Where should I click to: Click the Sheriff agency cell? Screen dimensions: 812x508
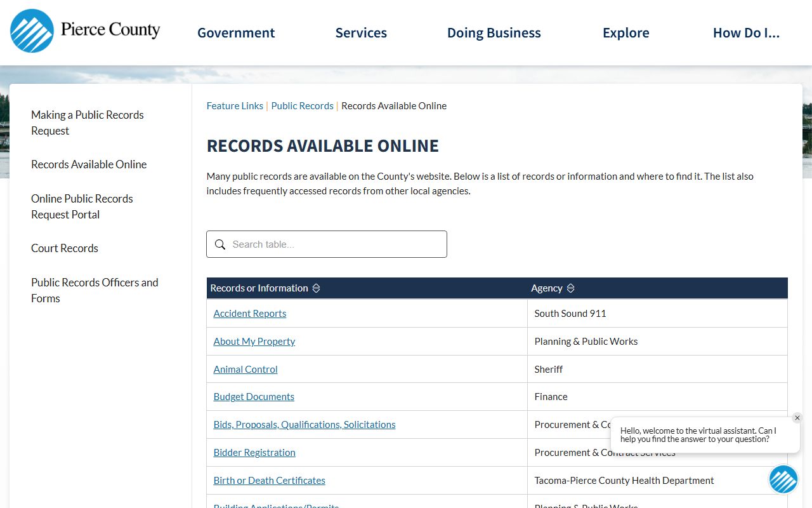[657, 369]
